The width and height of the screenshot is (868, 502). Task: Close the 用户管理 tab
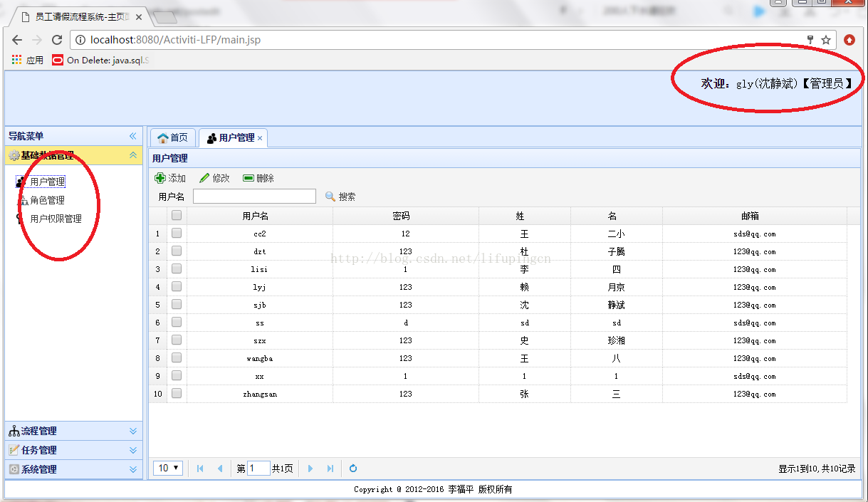pos(260,138)
